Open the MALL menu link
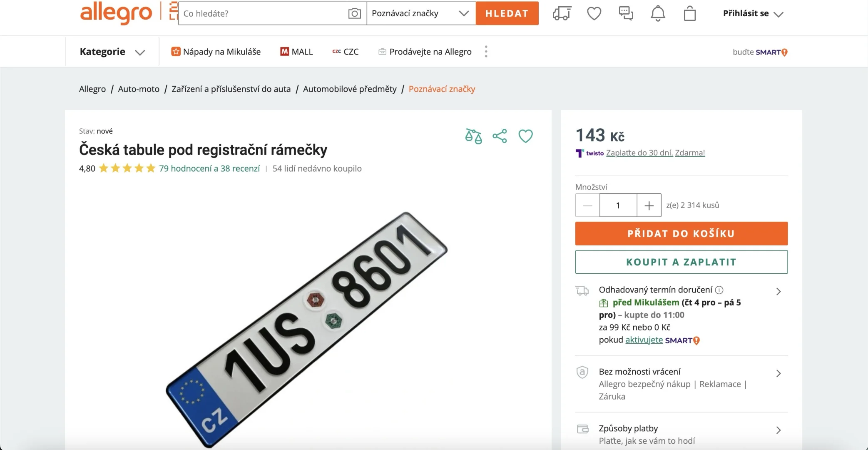Viewport: 868px width, 450px height. coord(296,52)
